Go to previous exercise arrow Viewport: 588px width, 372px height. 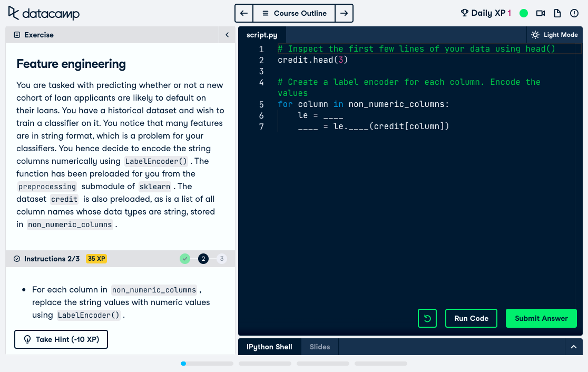point(244,13)
